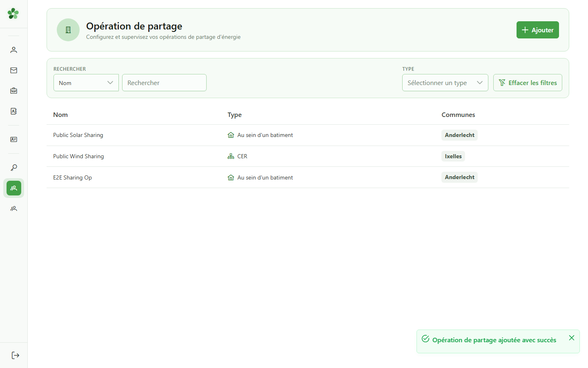The image size is (588, 368).
Task: Open the user profile sidebar icon
Action: pyautogui.click(x=13, y=50)
